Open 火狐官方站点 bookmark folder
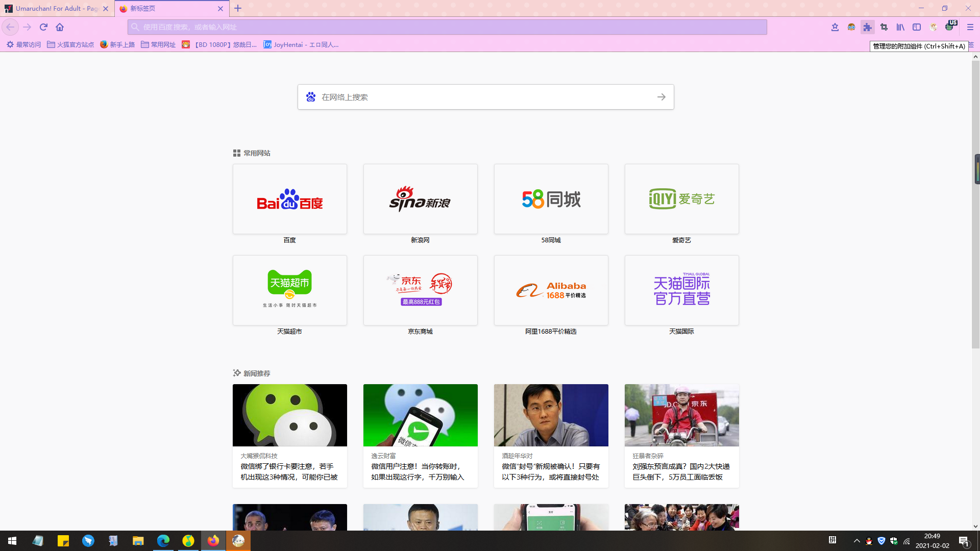The image size is (980, 551). pos(70,45)
